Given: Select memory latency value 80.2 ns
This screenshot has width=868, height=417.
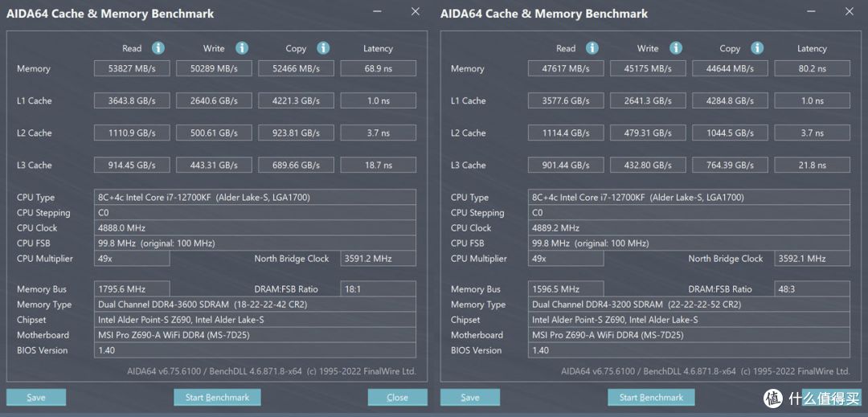Looking at the screenshot, I should click(812, 68).
